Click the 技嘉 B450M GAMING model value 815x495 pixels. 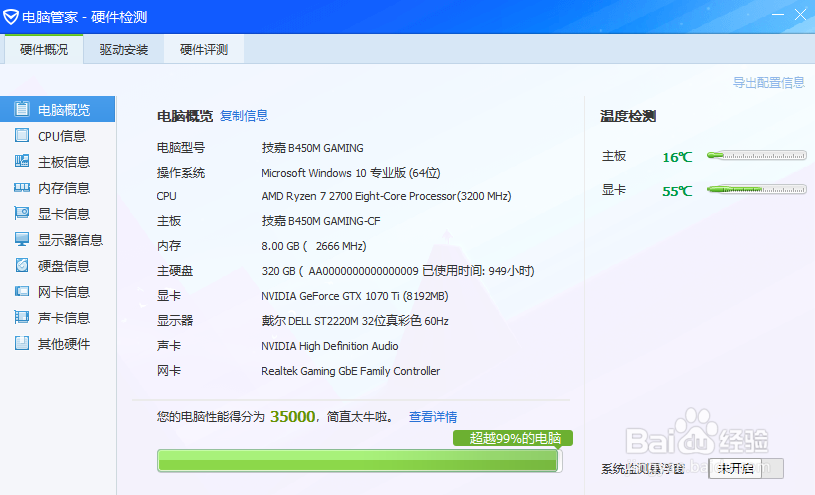pyautogui.click(x=312, y=148)
